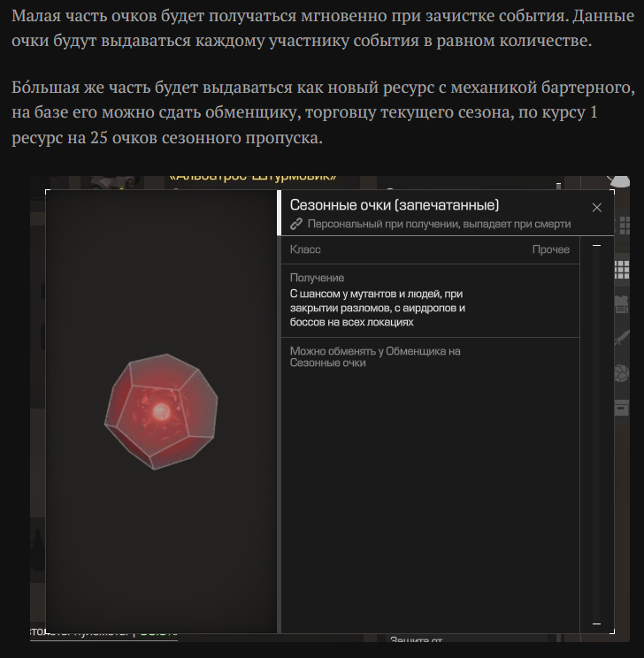Click the red dodecahedron item preview
This screenshot has height=658, width=644.
161,411
